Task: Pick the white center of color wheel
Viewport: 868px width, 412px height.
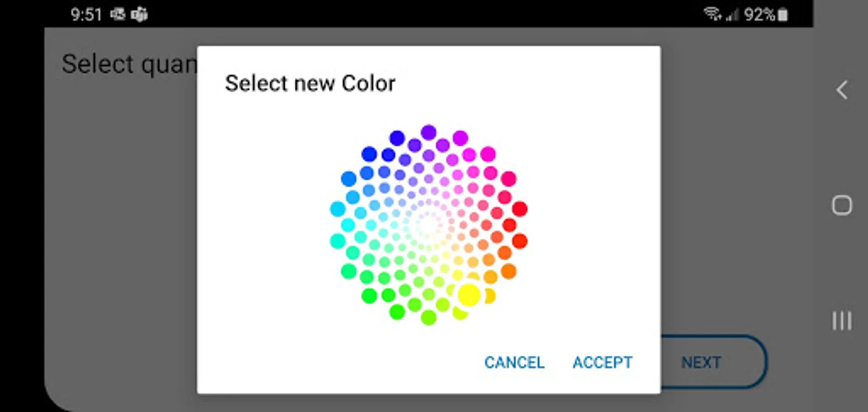Action: pyautogui.click(x=429, y=225)
